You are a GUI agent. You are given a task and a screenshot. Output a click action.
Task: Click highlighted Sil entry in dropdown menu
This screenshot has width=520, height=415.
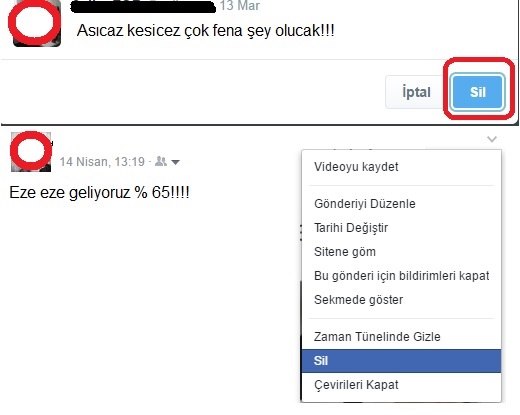point(401,361)
